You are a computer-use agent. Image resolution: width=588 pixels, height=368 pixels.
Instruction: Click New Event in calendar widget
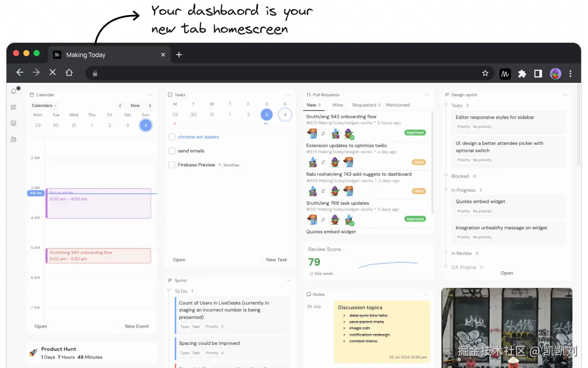click(137, 326)
